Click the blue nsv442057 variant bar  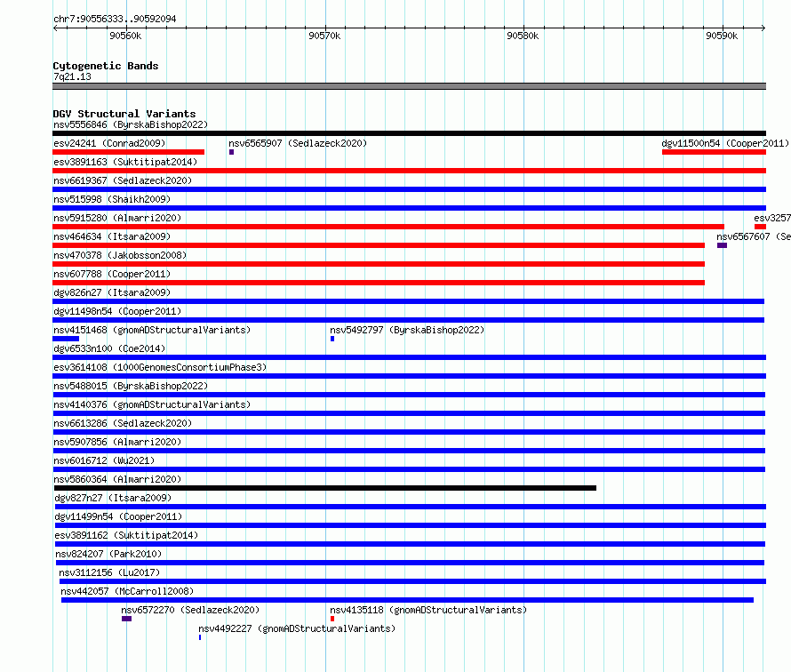click(x=407, y=600)
